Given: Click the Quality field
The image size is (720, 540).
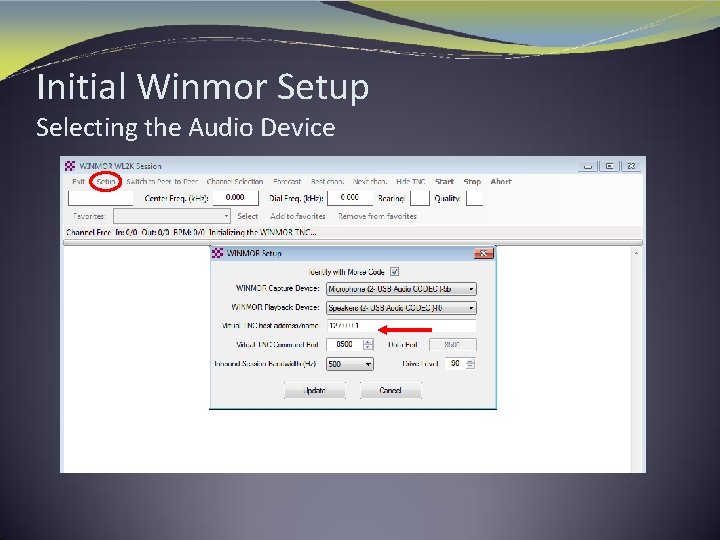Looking at the screenshot, I should point(474,198).
